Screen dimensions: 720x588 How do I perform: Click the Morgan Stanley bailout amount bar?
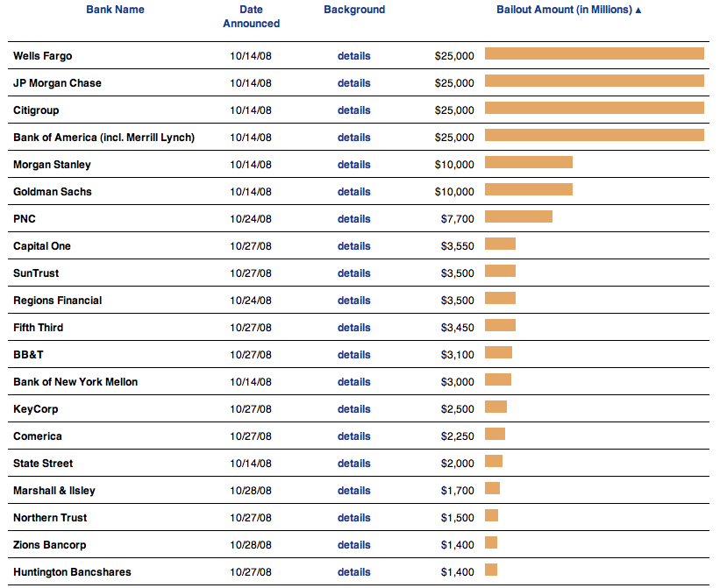(529, 162)
